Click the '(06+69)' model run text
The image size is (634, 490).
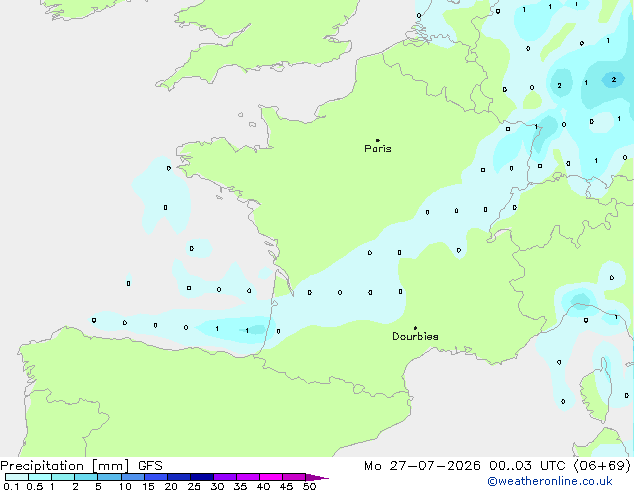602,466
